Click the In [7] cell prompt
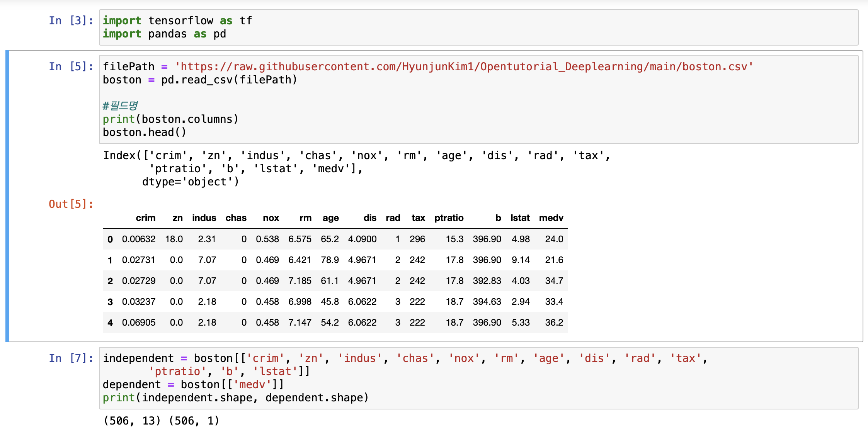The image size is (868, 428). click(71, 358)
